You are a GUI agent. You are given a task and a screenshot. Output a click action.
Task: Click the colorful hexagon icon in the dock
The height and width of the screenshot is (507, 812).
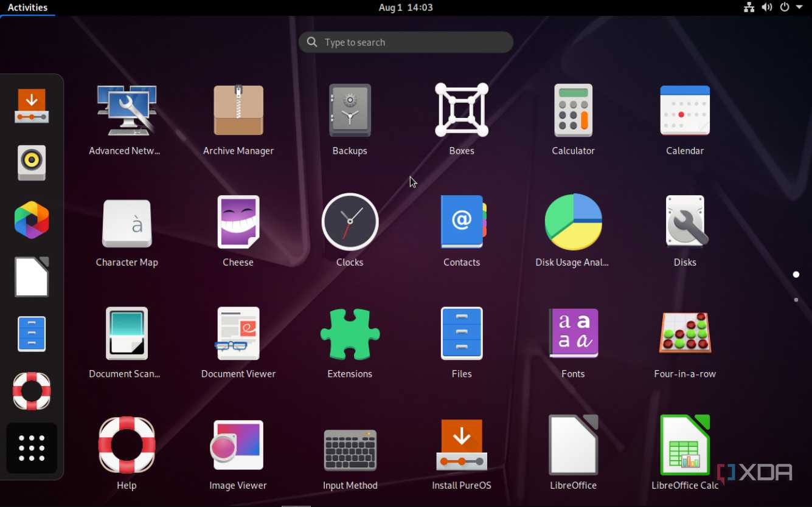pyautogui.click(x=32, y=219)
